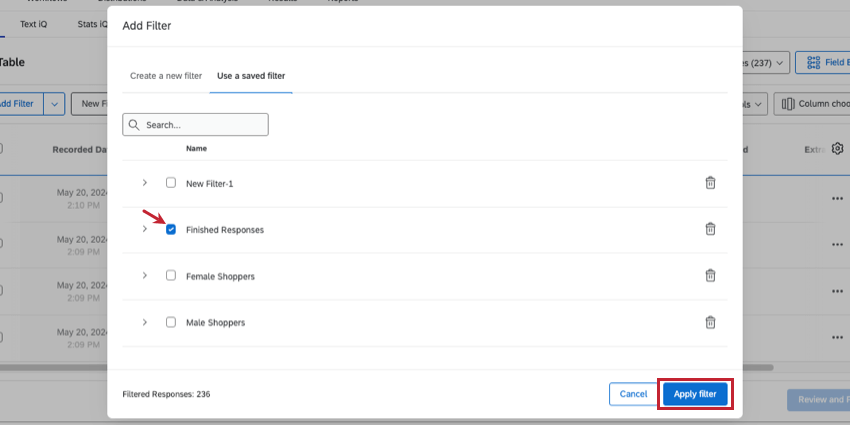Click the search magnifier icon

134,125
